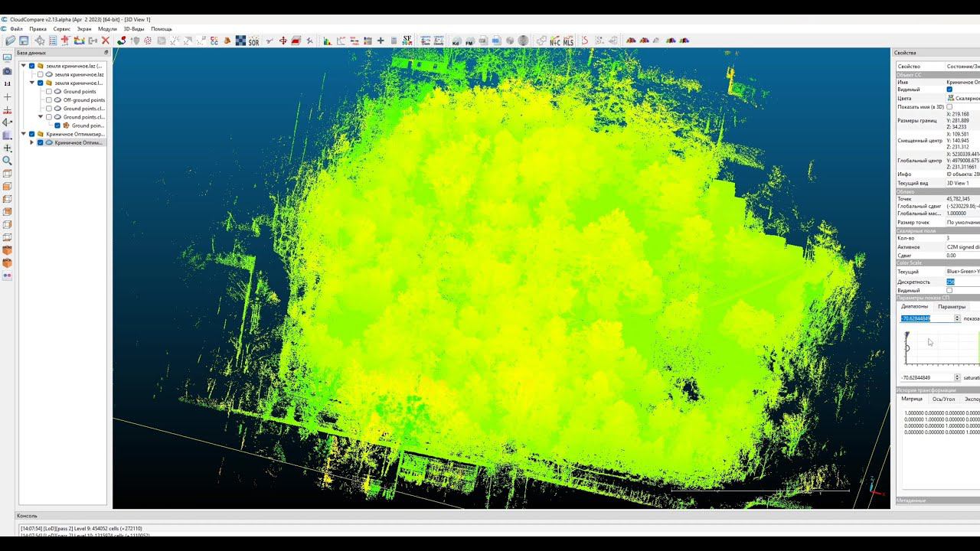Image resolution: width=980 pixels, height=551 pixels.
Task: Click the first colored clouds plugin icon
Action: [x=631, y=41]
